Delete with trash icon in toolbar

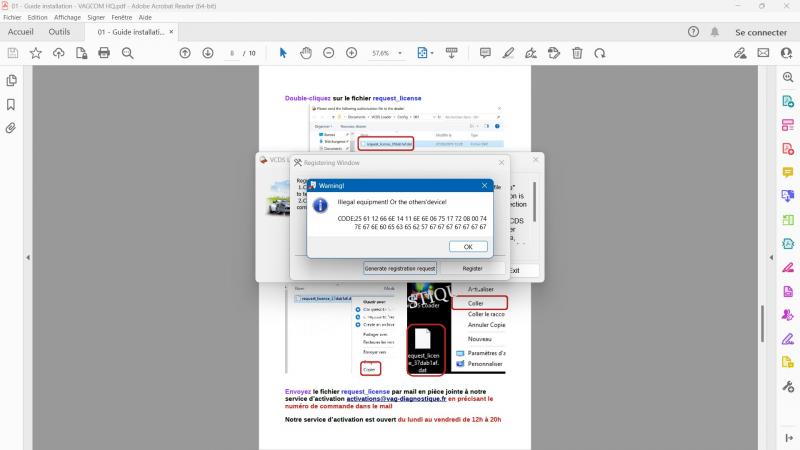coord(577,53)
